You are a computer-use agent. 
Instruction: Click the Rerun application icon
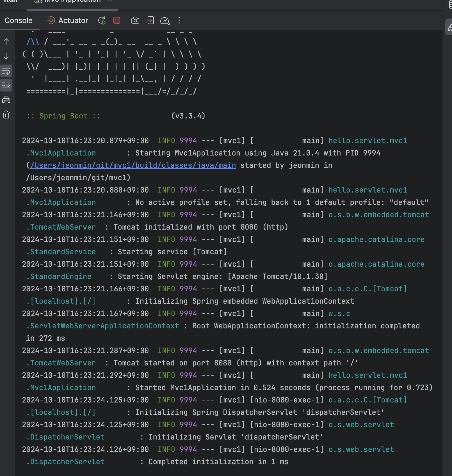[x=102, y=20]
